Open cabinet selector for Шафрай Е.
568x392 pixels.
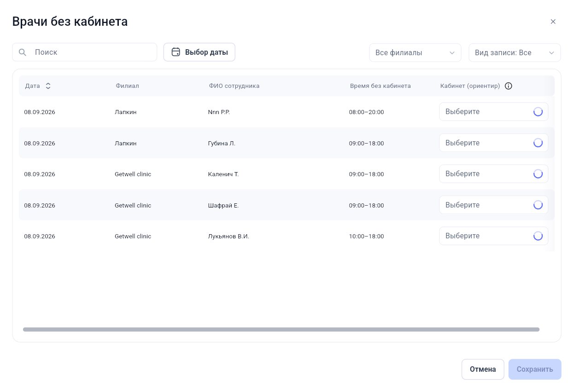pos(493,205)
